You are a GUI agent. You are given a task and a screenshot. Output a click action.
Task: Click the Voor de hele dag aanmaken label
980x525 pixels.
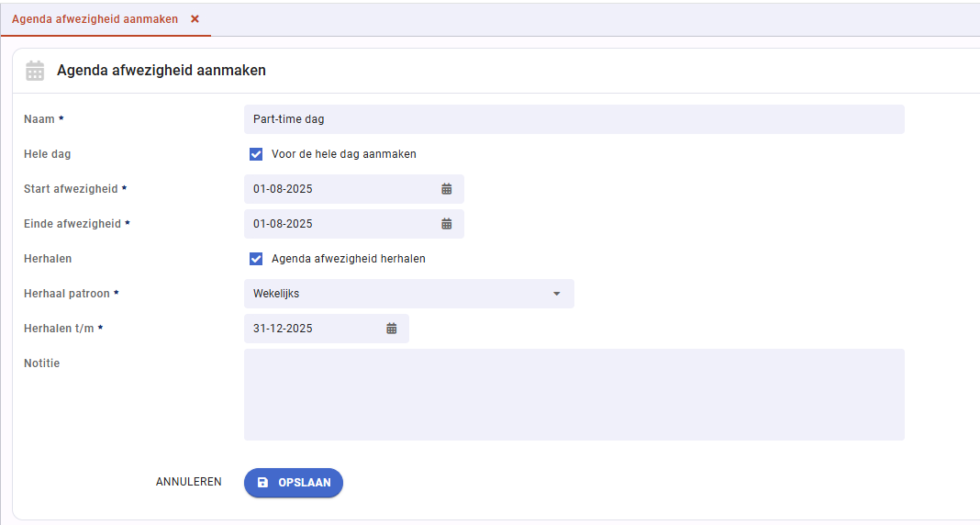click(344, 154)
